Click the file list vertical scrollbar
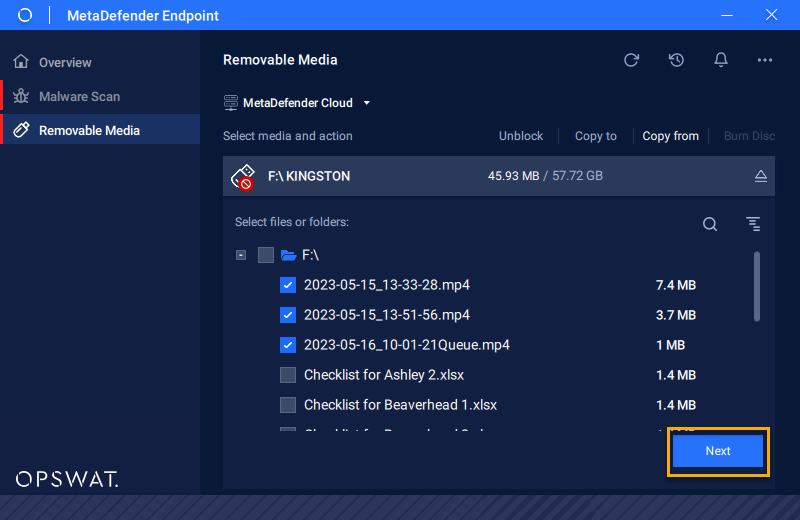 (757, 286)
